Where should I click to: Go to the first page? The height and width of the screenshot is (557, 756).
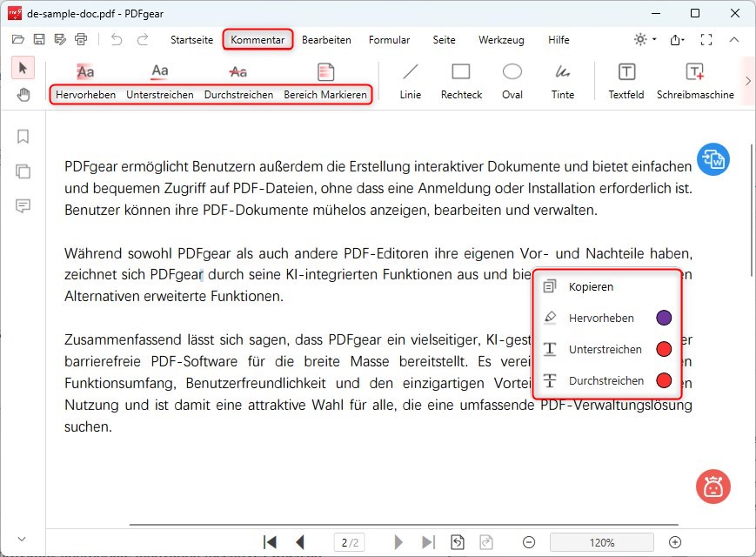click(270, 542)
